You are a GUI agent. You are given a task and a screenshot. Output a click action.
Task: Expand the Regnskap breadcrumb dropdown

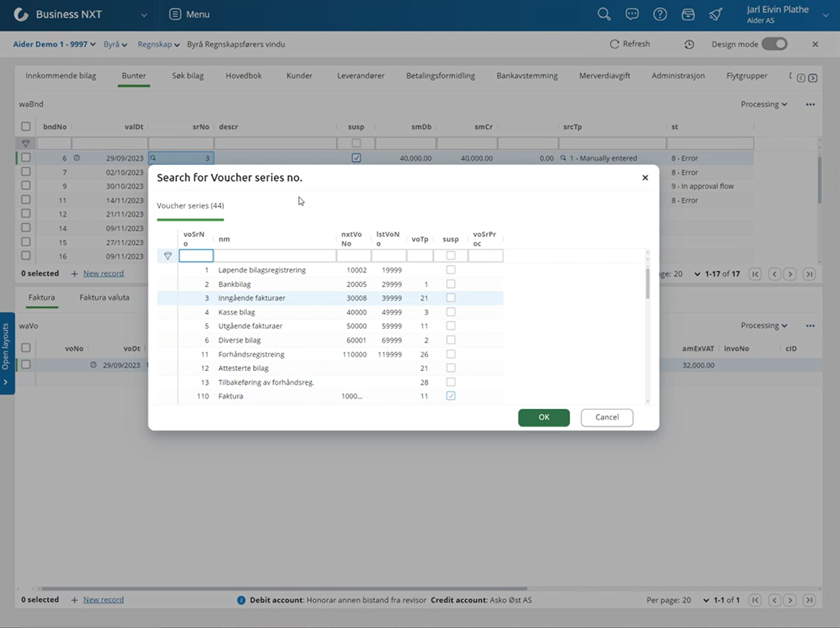pos(158,44)
